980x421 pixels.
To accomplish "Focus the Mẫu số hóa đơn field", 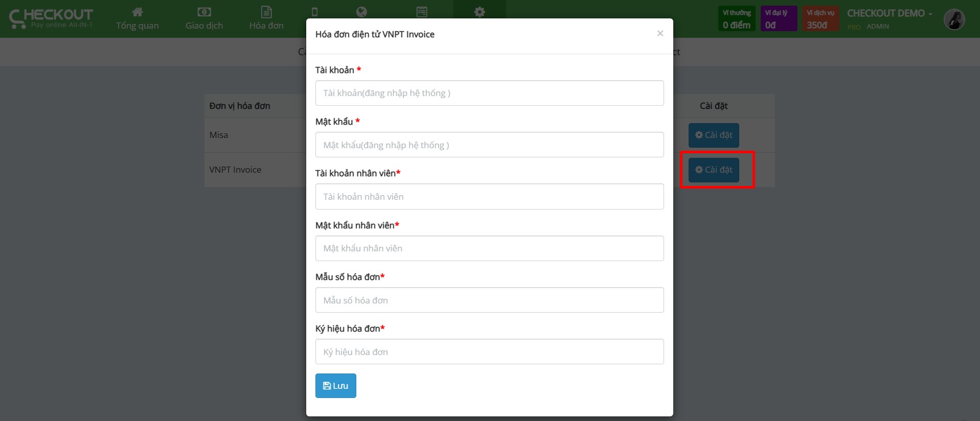I will tap(489, 300).
